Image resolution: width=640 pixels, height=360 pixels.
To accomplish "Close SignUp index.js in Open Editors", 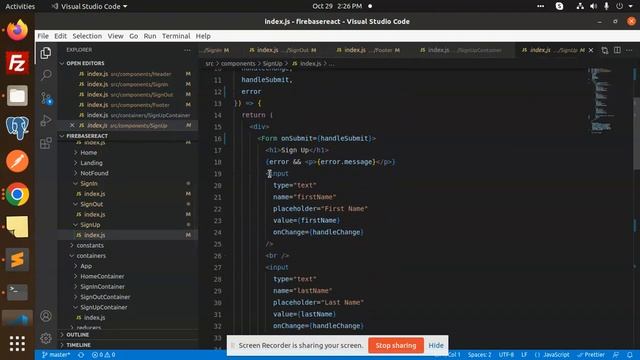I will click(x=72, y=125).
